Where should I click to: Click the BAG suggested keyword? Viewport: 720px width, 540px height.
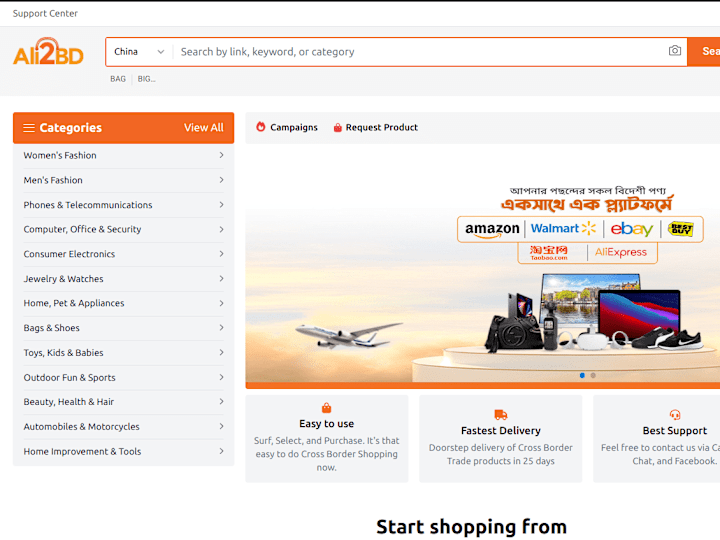118,79
